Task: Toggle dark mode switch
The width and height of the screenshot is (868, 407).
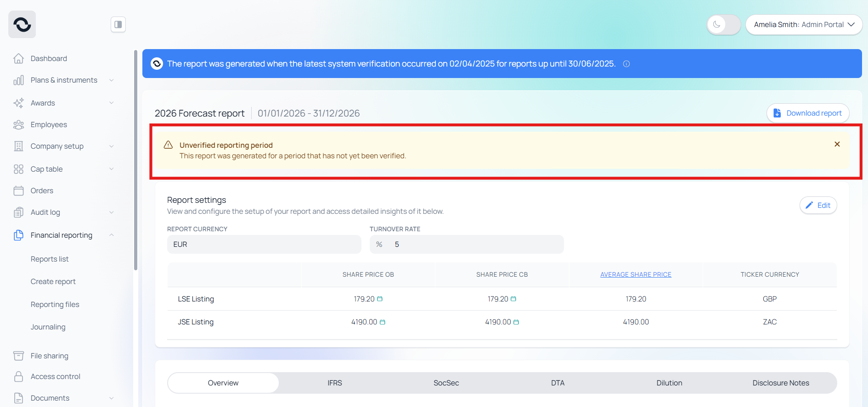Action: pyautogui.click(x=724, y=24)
